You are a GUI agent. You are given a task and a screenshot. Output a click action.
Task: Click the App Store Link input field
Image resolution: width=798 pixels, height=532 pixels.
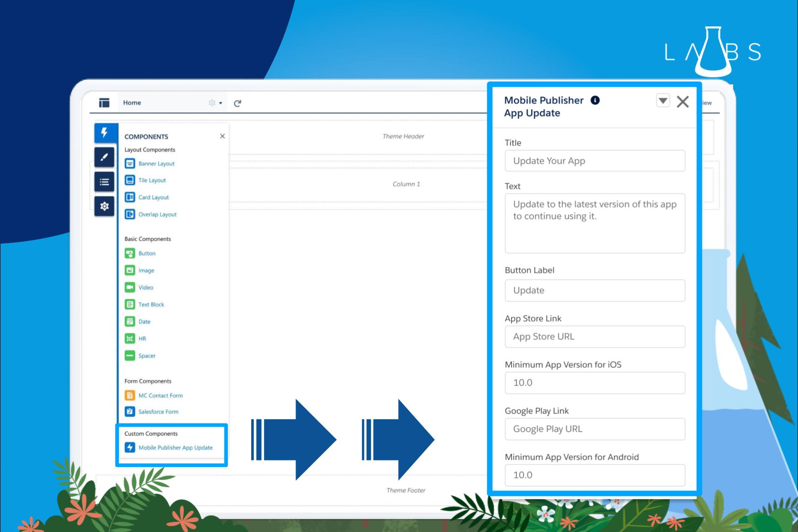point(595,337)
